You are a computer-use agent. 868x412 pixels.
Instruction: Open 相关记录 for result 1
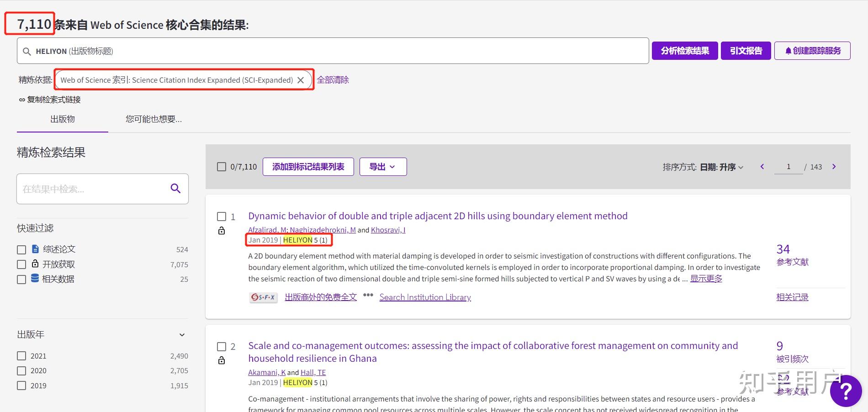(792, 297)
